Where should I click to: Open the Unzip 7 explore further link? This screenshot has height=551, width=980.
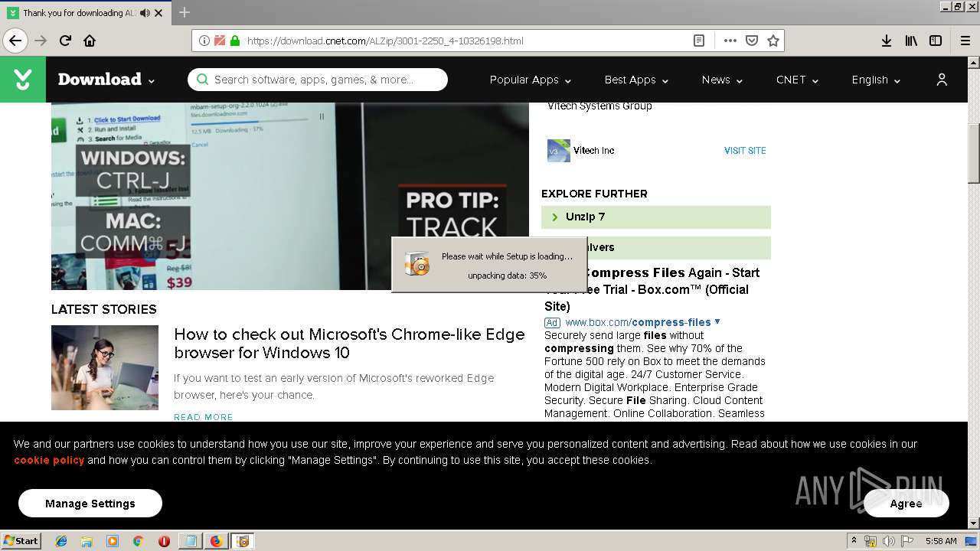click(656, 217)
